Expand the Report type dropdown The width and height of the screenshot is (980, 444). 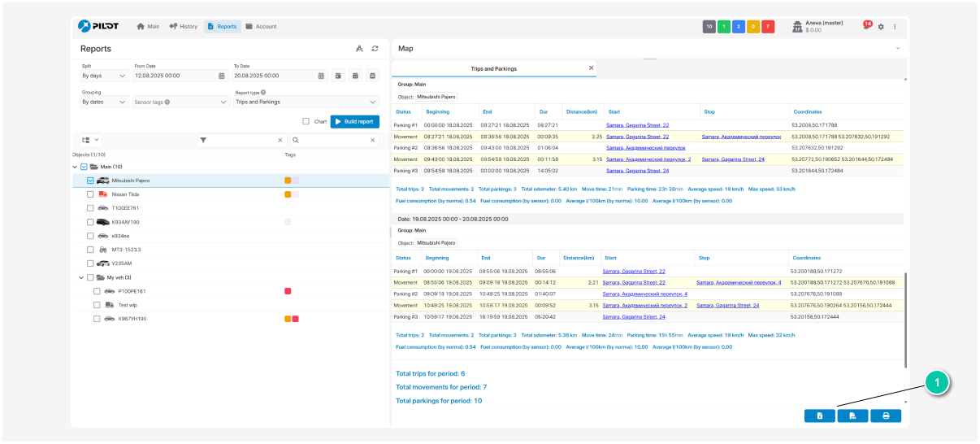click(x=306, y=102)
